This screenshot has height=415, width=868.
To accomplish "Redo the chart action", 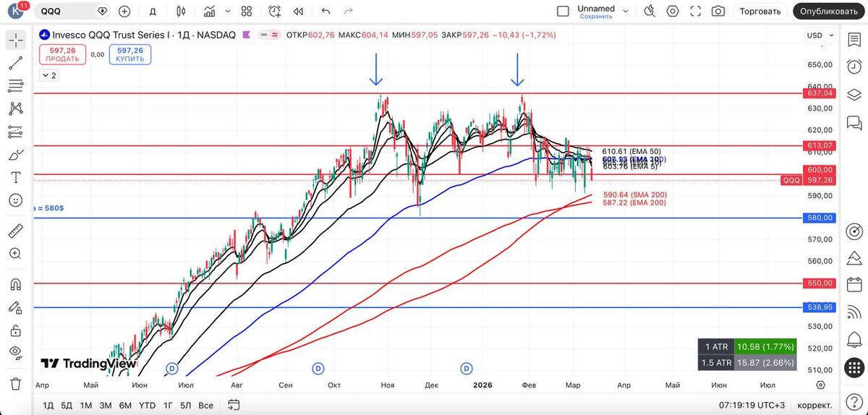I will [349, 11].
